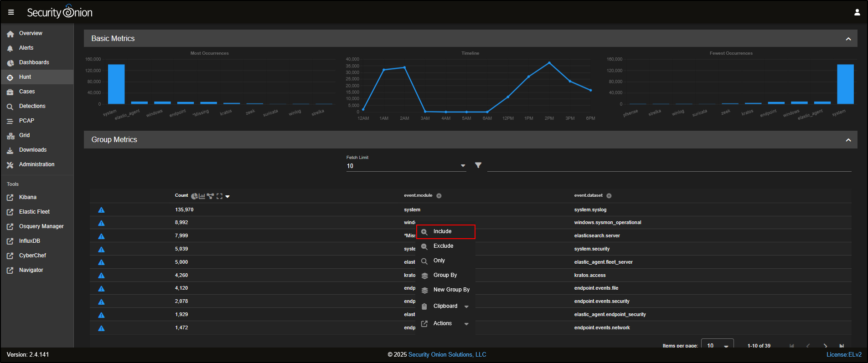Expand the Clipboard submenu
868x363 pixels.
[466, 307]
